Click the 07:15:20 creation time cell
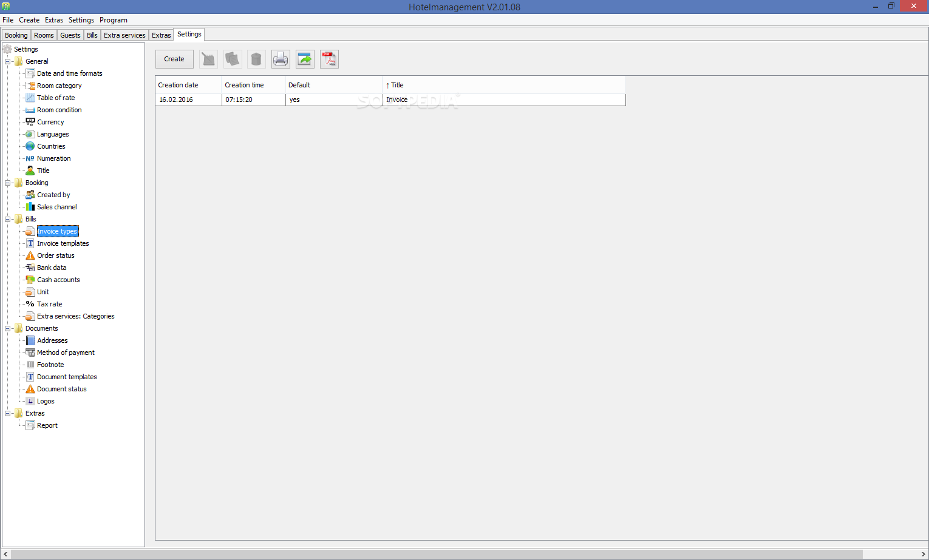 (x=253, y=100)
